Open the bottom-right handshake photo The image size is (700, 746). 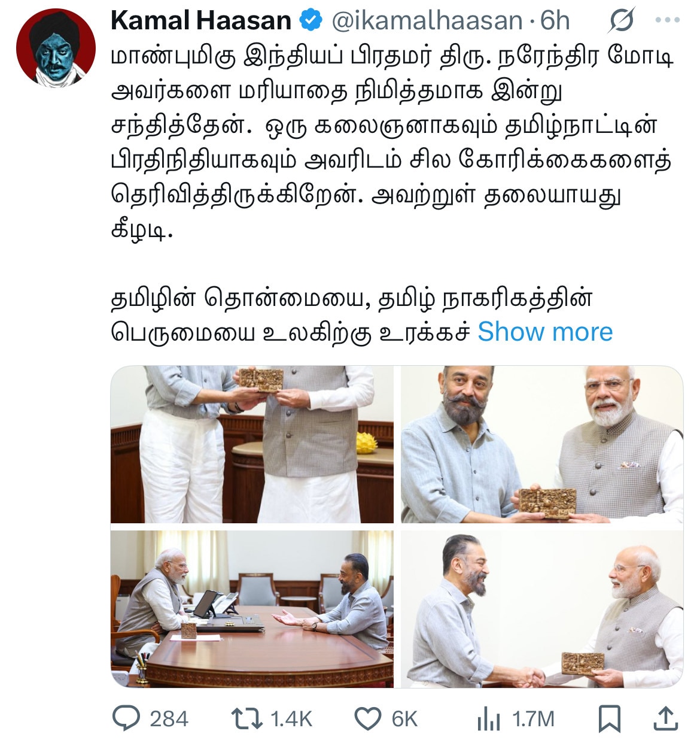(x=542, y=609)
